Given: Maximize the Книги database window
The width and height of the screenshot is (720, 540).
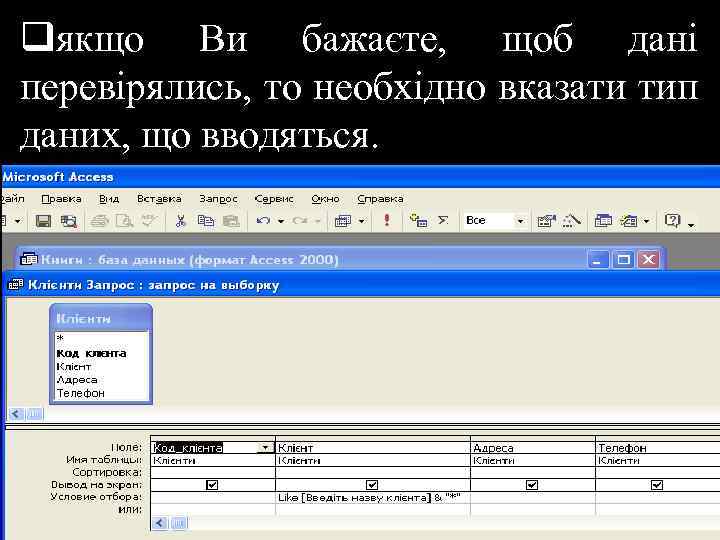Looking at the screenshot, I should [x=623, y=260].
